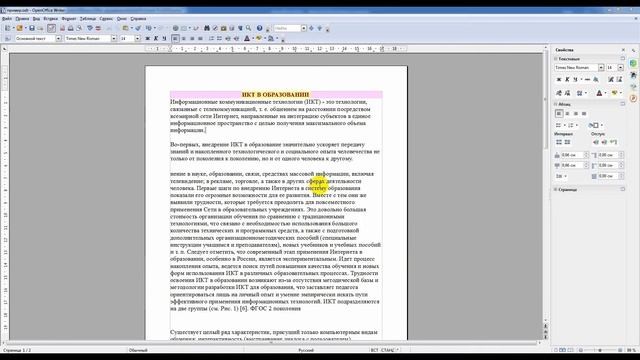Viewport: 640px width, 360px height.
Task: Click sidebar Font Color button
Action: tap(599, 93)
